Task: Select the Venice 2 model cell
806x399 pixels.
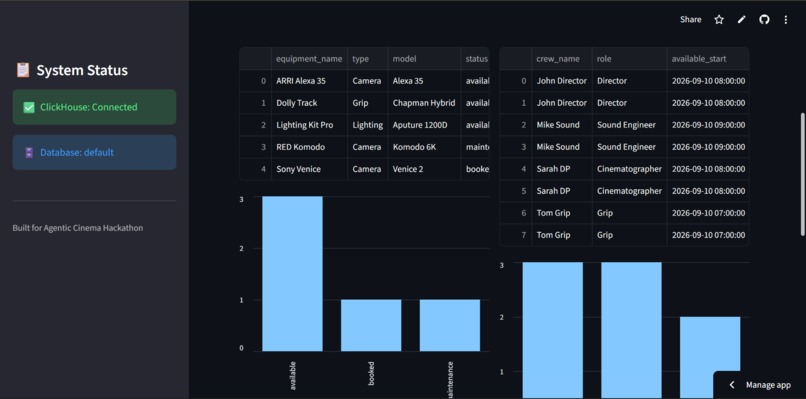Action: tap(424, 169)
